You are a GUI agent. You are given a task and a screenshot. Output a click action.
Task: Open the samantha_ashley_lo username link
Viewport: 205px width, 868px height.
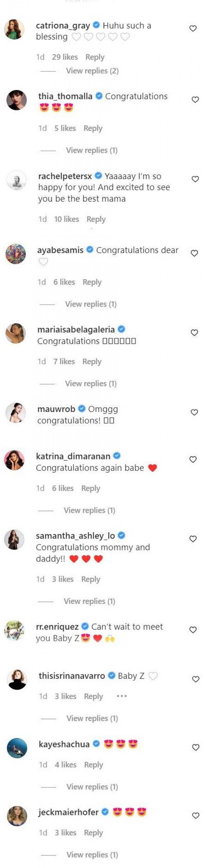(x=75, y=535)
